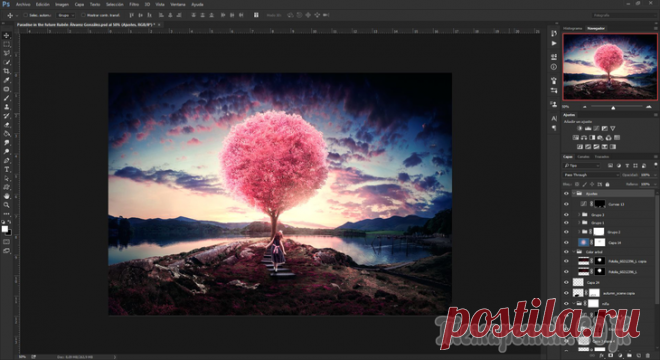Select the Clone Stamp tool

point(6,107)
